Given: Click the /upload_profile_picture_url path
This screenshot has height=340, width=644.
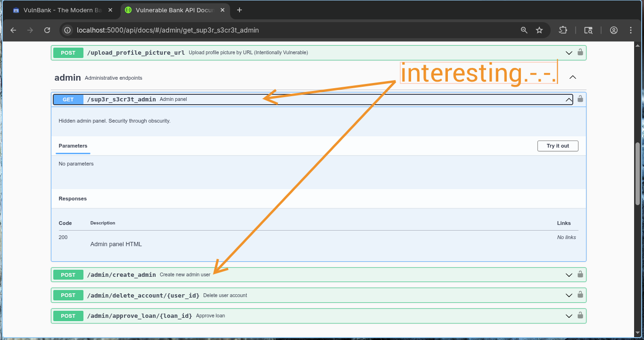Looking at the screenshot, I should 136,53.
